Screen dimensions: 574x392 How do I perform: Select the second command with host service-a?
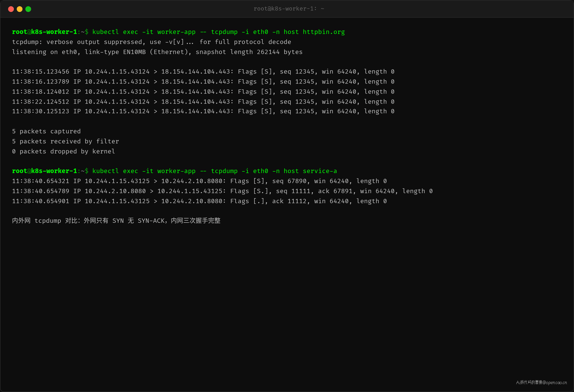[x=174, y=171]
